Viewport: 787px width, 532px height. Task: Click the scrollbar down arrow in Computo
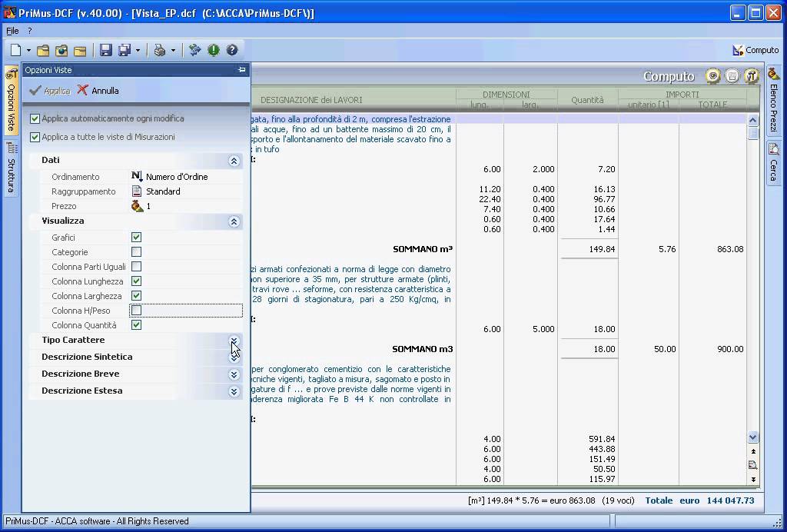[753, 437]
